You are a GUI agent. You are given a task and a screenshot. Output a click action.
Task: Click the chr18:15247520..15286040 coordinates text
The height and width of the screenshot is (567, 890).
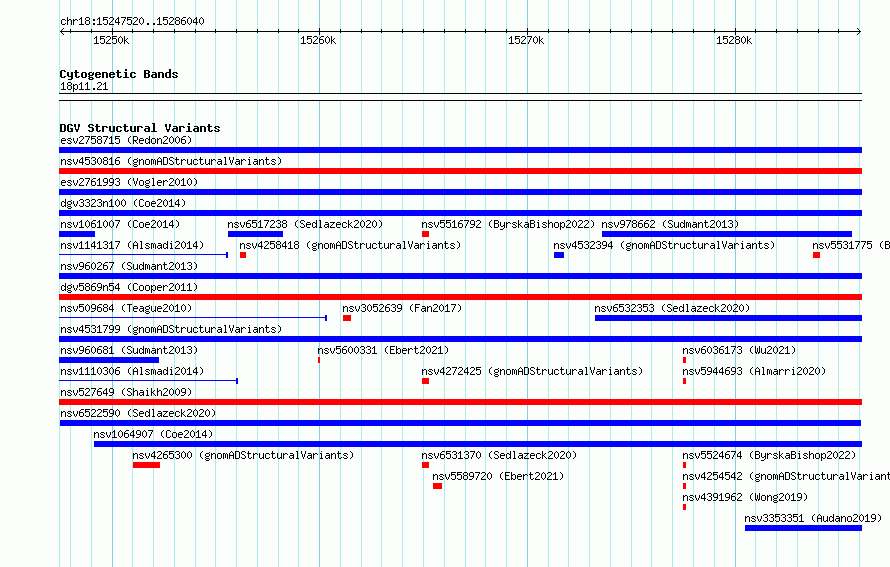pyautogui.click(x=132, y=21)
